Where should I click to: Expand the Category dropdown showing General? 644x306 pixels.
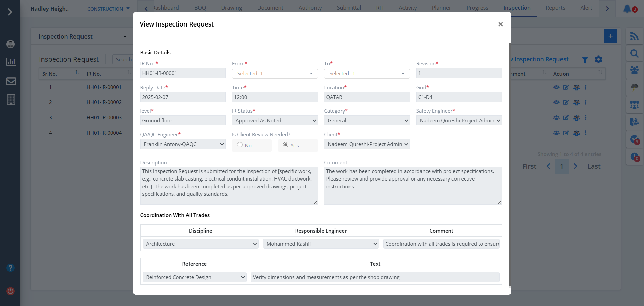[367, 121]
